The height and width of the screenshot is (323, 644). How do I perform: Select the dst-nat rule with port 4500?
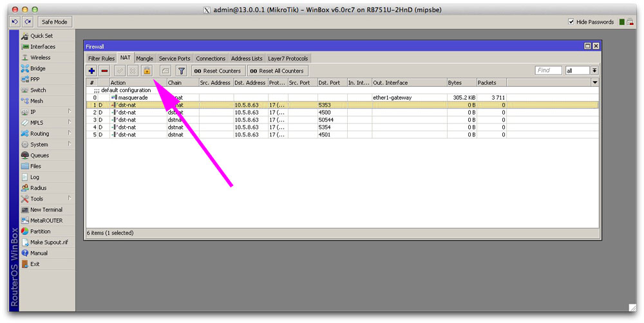(x=342, y=113)
